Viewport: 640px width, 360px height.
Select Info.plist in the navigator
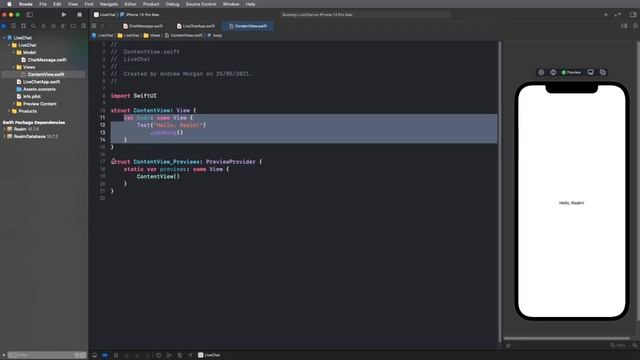click(x=29, y=96)
